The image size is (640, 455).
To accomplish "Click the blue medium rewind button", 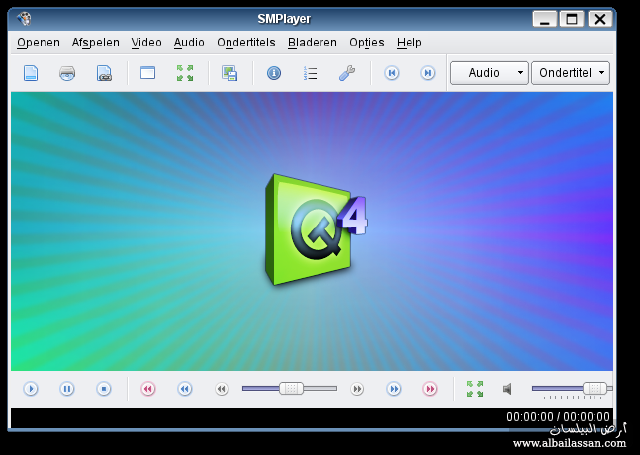I will tap(184, 389).
